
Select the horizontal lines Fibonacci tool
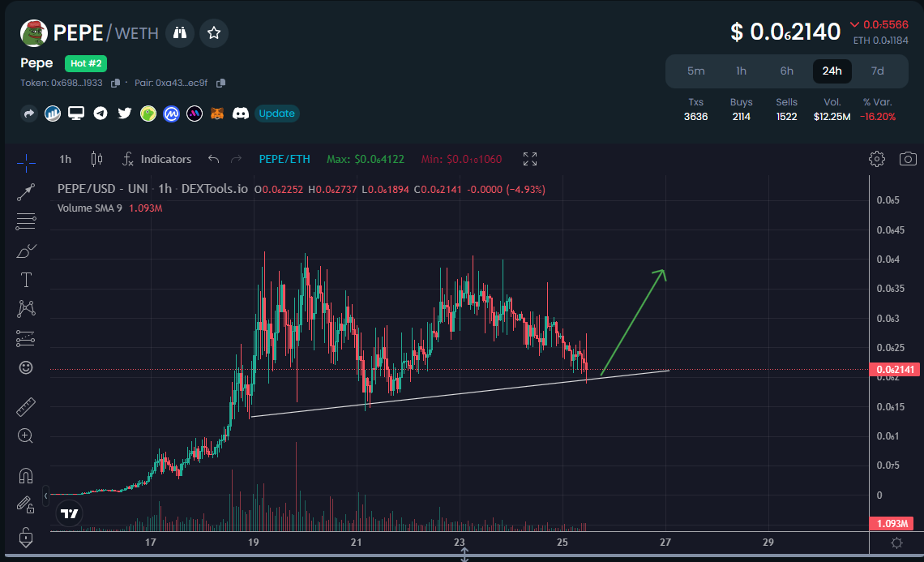point(26,221)
